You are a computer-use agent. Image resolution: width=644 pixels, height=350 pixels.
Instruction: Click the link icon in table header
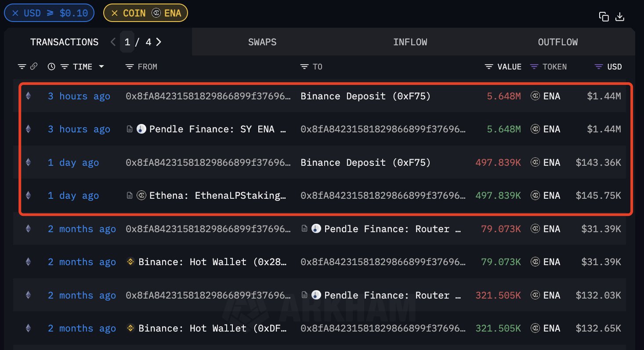pyautogui.click(x=33, y=66)
